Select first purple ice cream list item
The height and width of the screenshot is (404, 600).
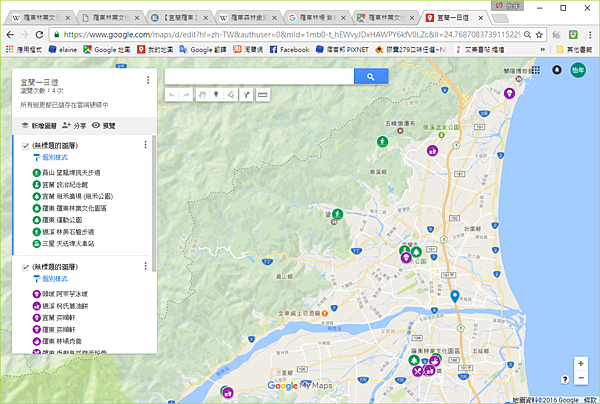point(60,294)
